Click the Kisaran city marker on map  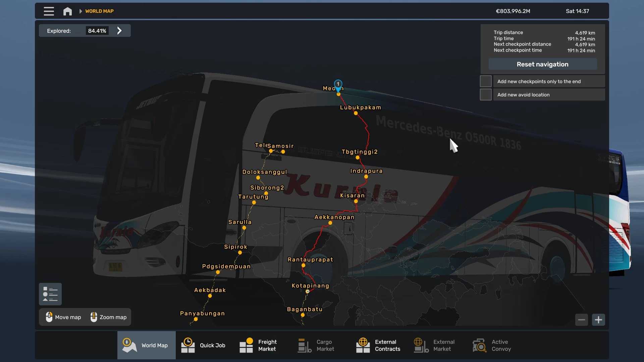(x=356, y=201)
